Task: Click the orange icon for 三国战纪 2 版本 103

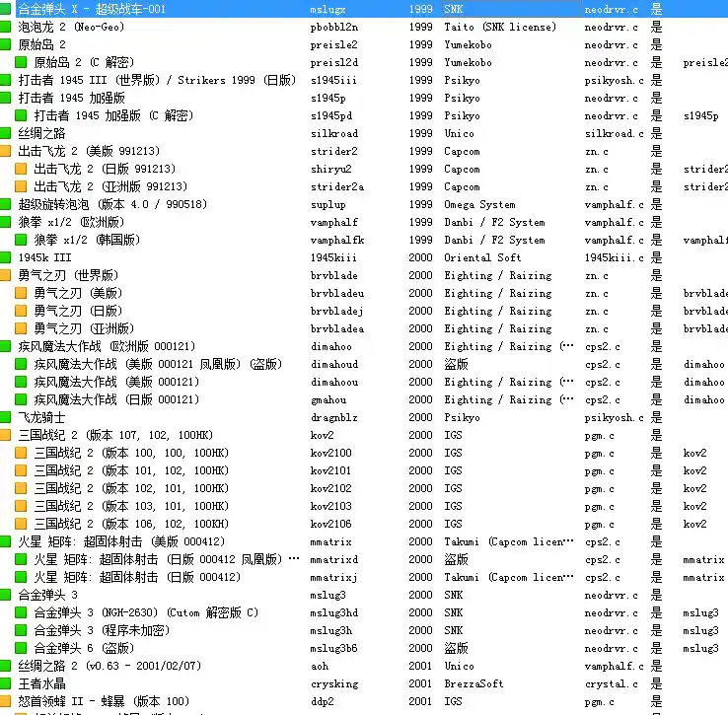Action: coord(21,506)
